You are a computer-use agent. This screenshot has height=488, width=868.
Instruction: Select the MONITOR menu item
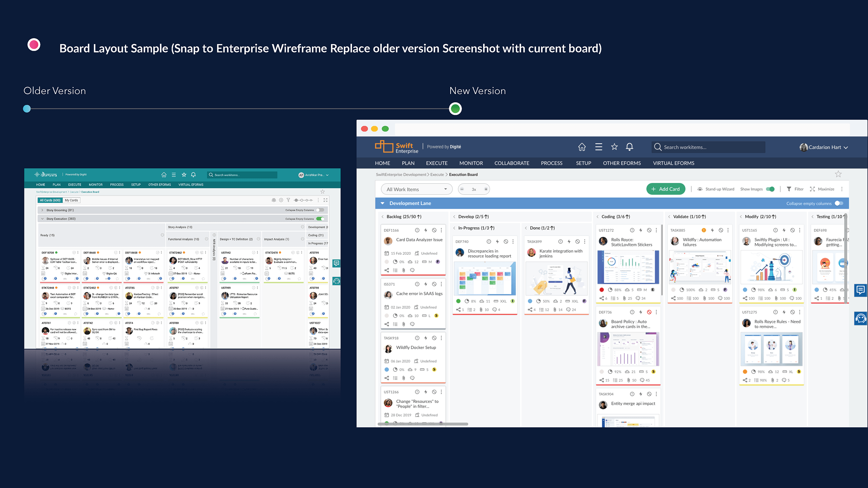(x=471, y=163)
